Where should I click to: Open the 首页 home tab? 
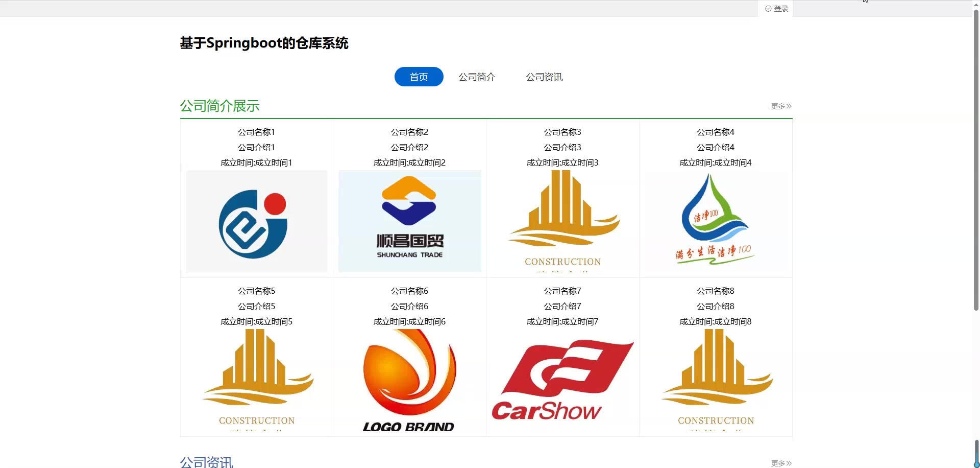419,77
